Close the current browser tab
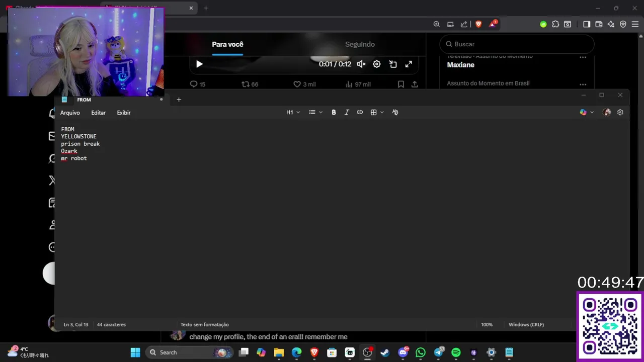Screen dimensions: 644x362 pos(191,8)
